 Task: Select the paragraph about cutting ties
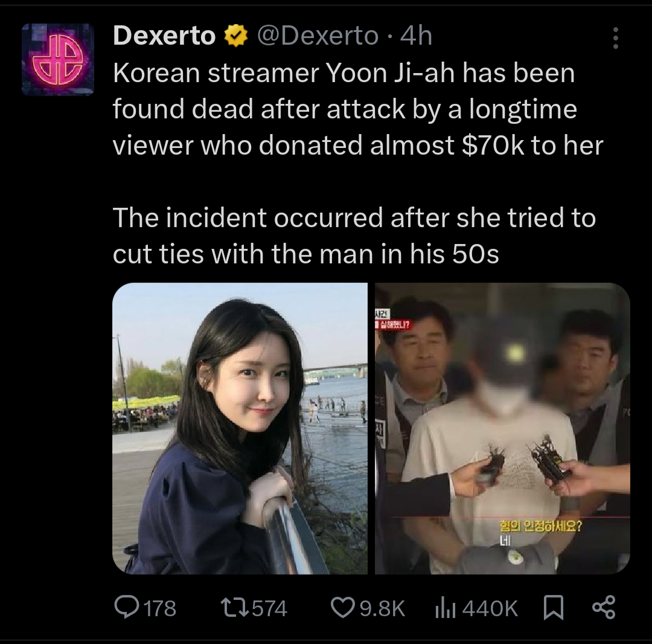354,236
